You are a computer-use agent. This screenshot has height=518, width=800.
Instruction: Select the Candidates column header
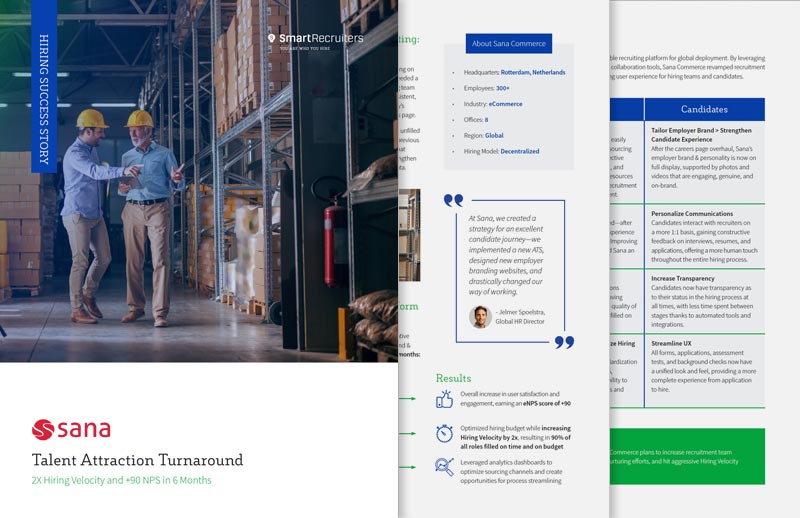tap(704, 109)
